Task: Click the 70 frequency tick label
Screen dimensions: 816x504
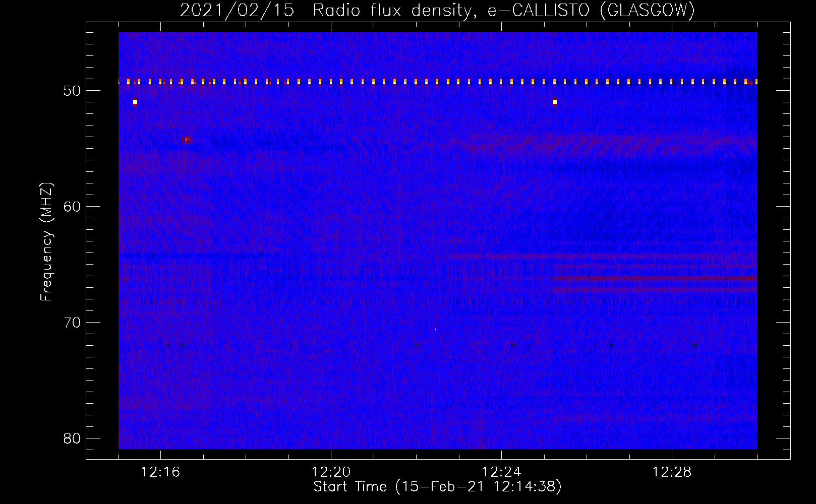Action: coord(73,323)
